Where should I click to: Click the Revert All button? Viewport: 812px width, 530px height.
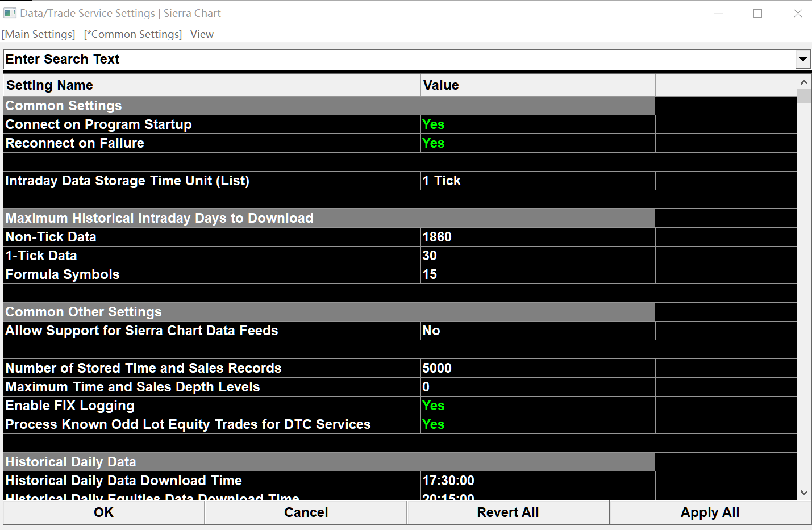coord(508,512)
